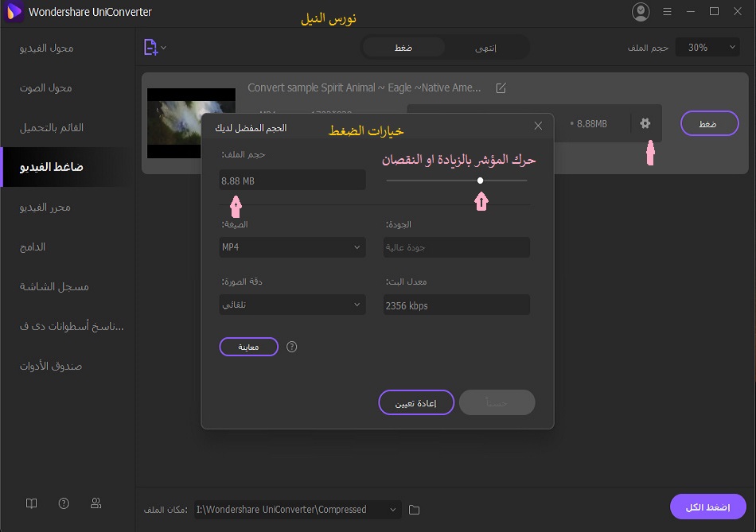Open the output folder icon
Image resolution: width=756 pixels, height=532 pixels.
[414, 509]
